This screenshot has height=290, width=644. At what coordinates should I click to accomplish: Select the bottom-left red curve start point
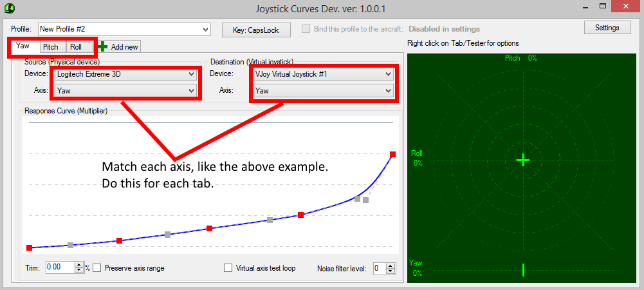[29, 247]
